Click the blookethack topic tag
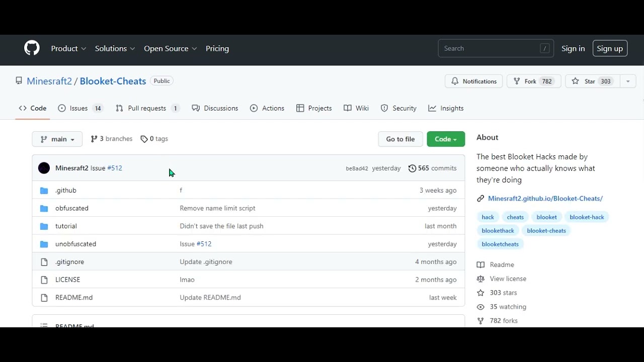 coord(498,231)
